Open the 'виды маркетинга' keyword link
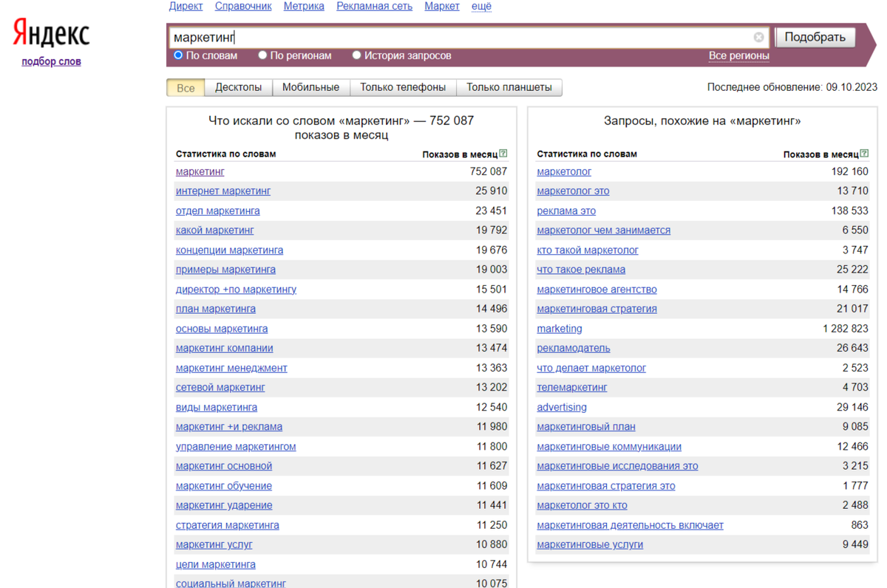887x588 pixels. pyautogui.click(x=217, y=407)
